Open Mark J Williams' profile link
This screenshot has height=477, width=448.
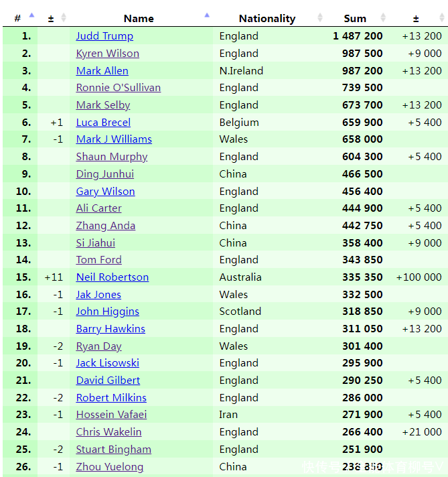[114, 139]
